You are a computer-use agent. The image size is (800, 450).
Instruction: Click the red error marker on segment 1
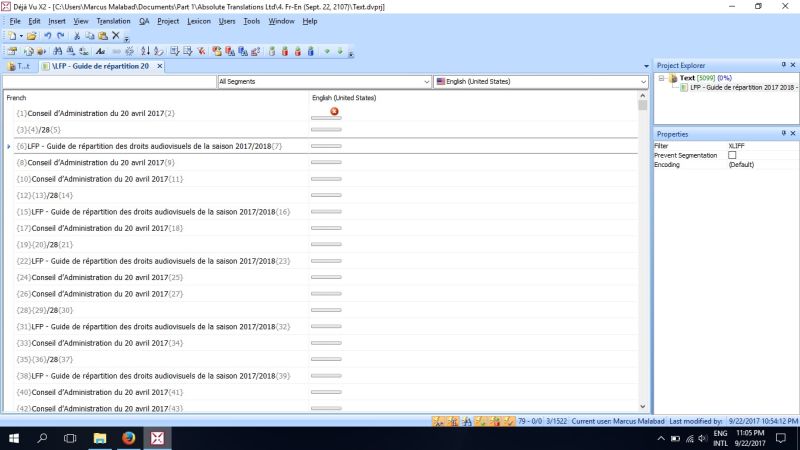(x=334, y=111)
